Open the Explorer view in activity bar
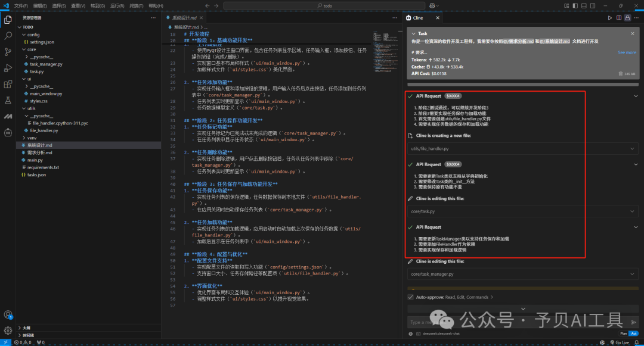Image resolution: width=644 pixels, height=346 pixels. 8,20
